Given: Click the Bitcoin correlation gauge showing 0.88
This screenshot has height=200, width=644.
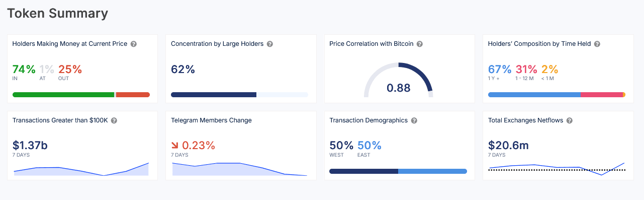Looking at the screenshot, I should point(398,80).
